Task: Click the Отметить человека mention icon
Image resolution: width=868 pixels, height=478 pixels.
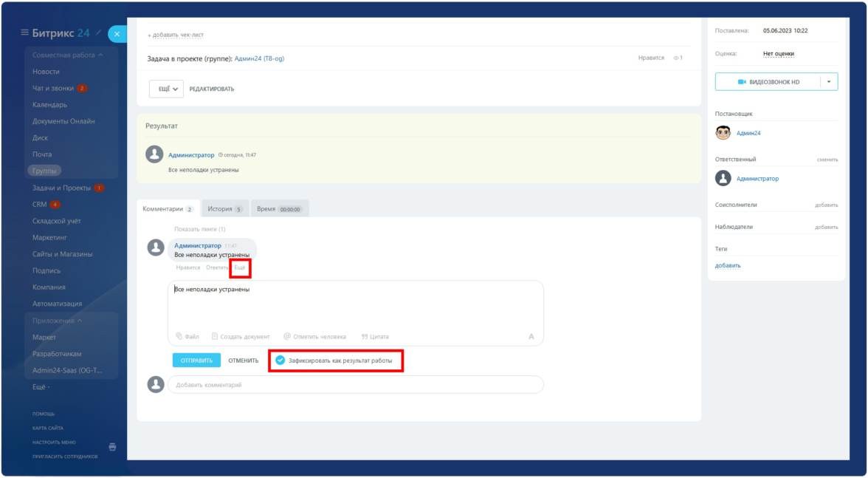Action: coord(287,336)
